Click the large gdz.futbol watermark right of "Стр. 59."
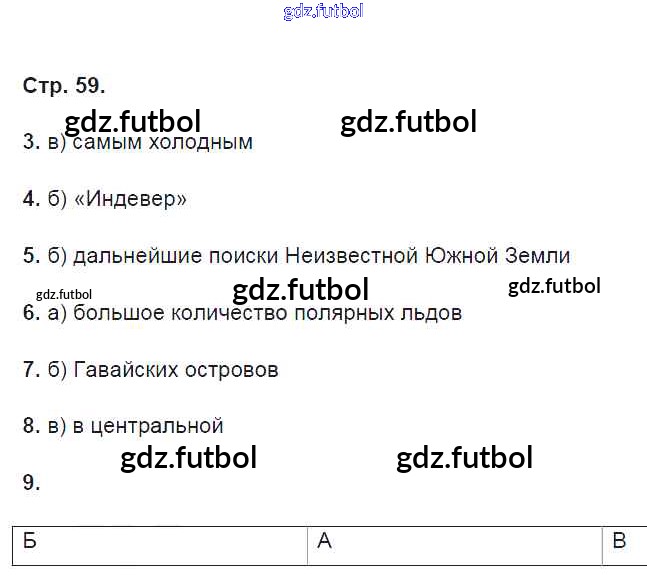 click(x=408, y=122)
